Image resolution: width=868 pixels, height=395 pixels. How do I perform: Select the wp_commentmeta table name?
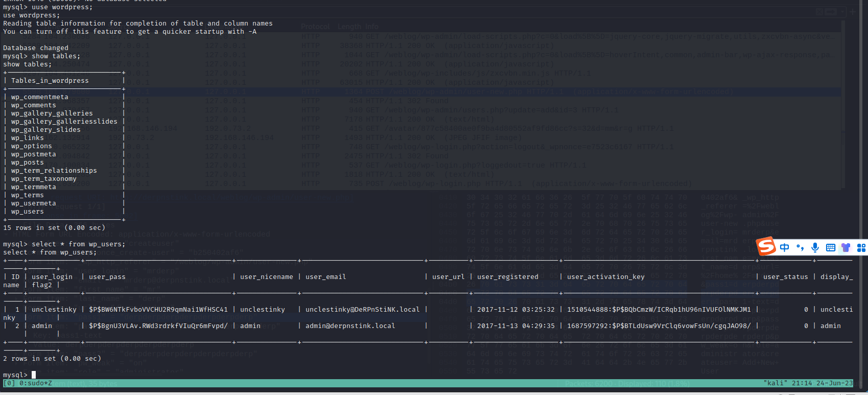40,97
